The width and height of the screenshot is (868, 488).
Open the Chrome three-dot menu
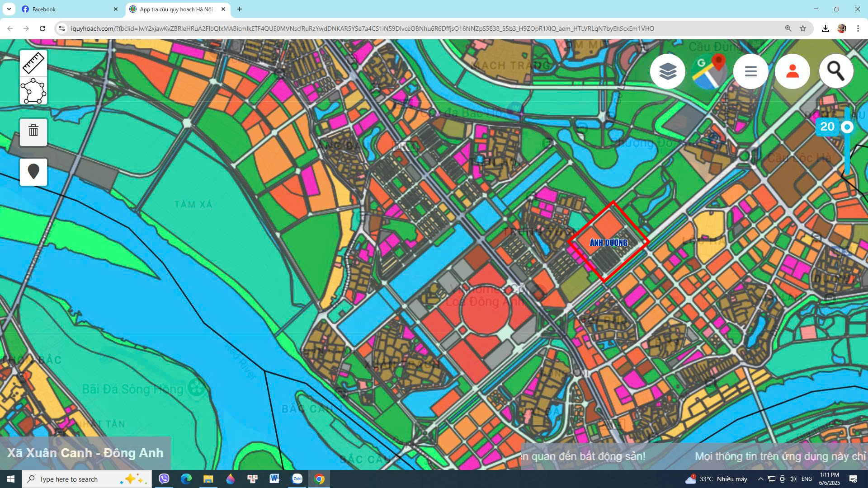(x=858, y=28)
